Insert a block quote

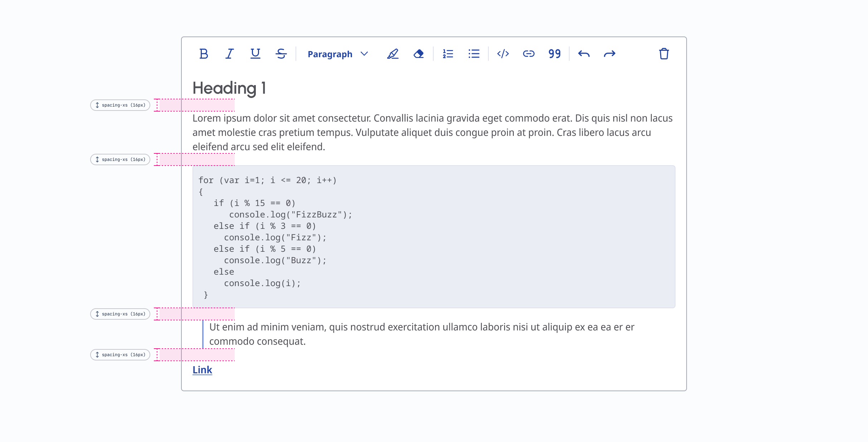(554, 54)
